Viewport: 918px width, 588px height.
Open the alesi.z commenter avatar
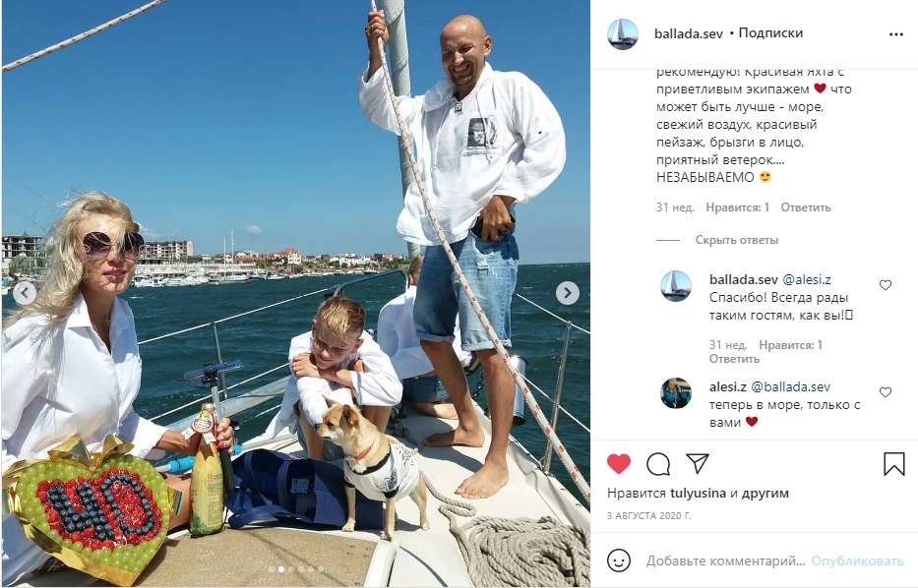point(676,393)
